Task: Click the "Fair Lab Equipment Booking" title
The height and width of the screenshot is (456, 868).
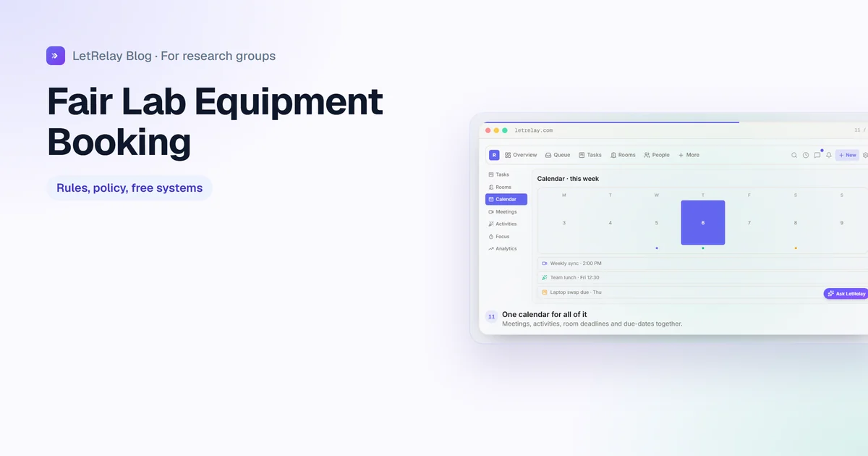Action: [x=215, y=122]
